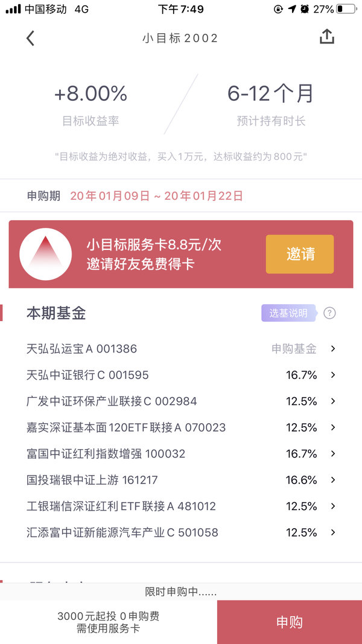The image size is (362, 644).
Task: Tap the yellow 邀请 button
Action: [x=300, y=254]
